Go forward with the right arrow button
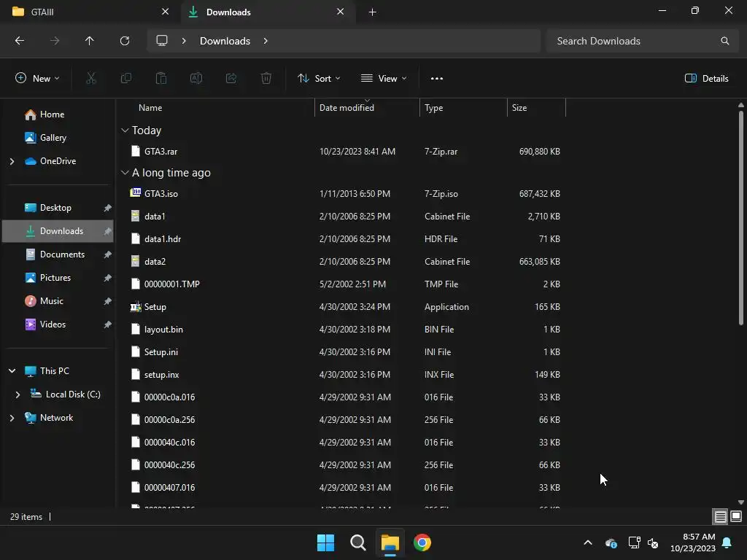Viewport: 747px width, 560px height. click(55, 41)
